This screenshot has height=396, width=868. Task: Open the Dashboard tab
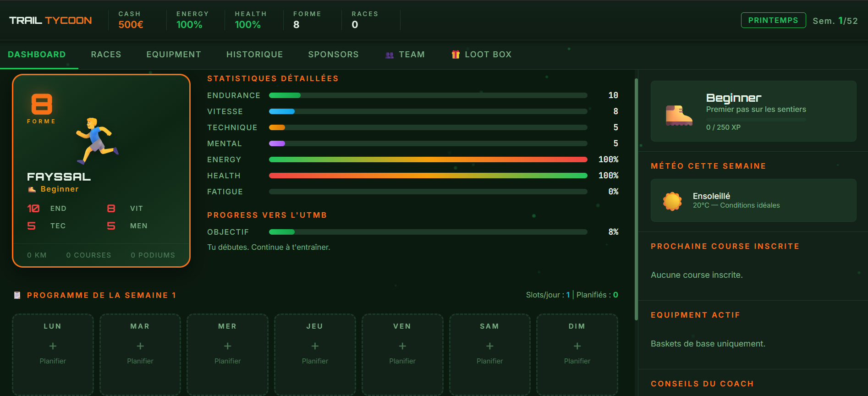pyautogui.click(x=37, y=55)
